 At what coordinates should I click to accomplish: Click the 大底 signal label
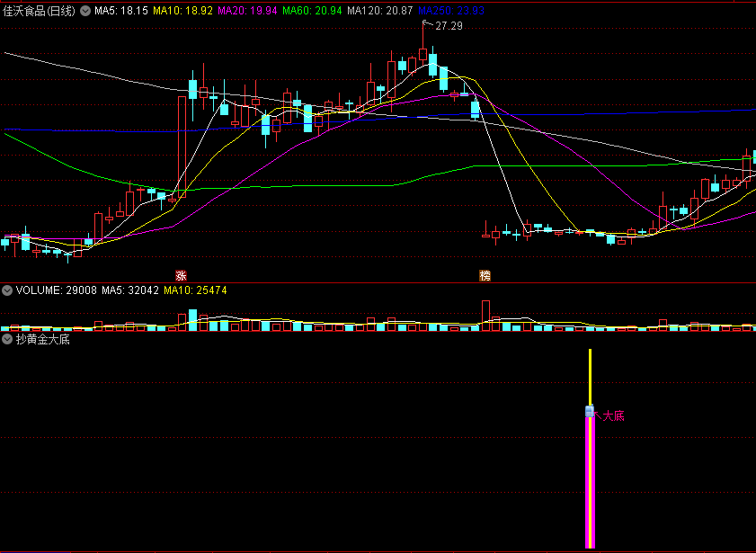click(613, 415)
